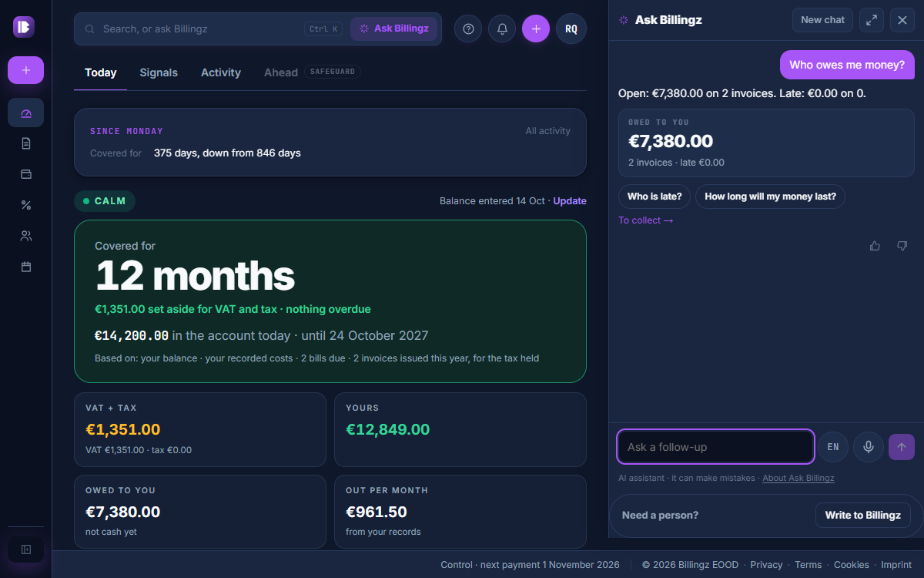Open the Privacy footer link
The image size is (924, 578).
tap(766, 565)
